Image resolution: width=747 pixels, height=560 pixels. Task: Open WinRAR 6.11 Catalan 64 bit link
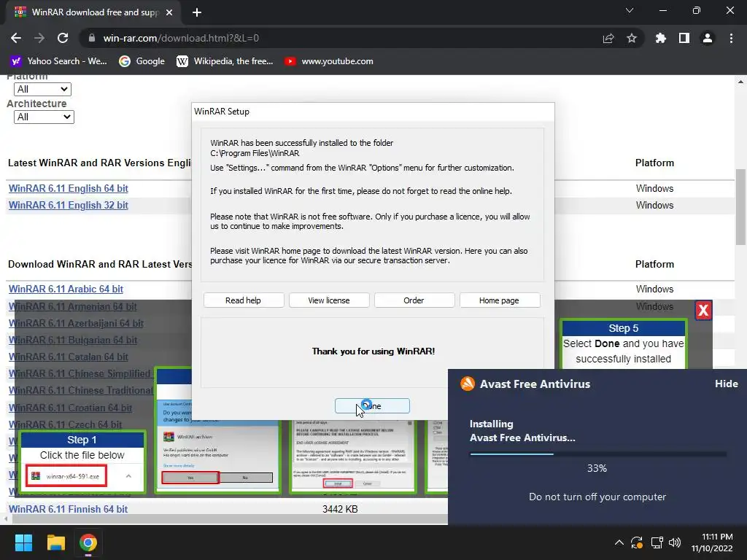point(68,357)
